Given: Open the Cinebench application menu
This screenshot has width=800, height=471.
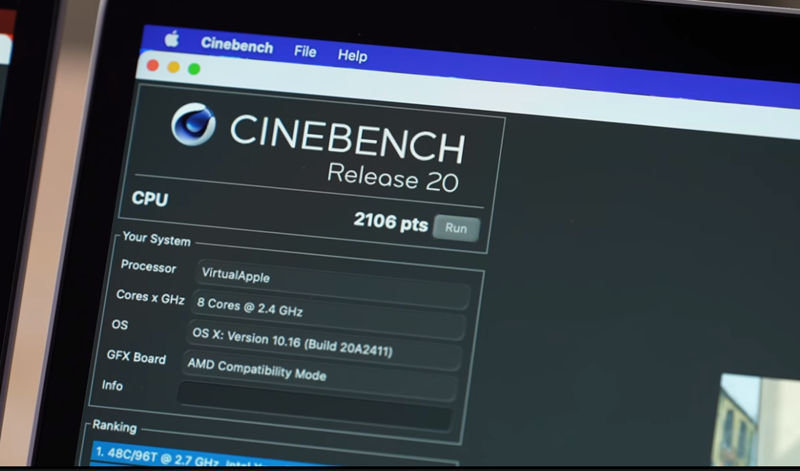Looking at the screenshot, I should coord(237,45).
